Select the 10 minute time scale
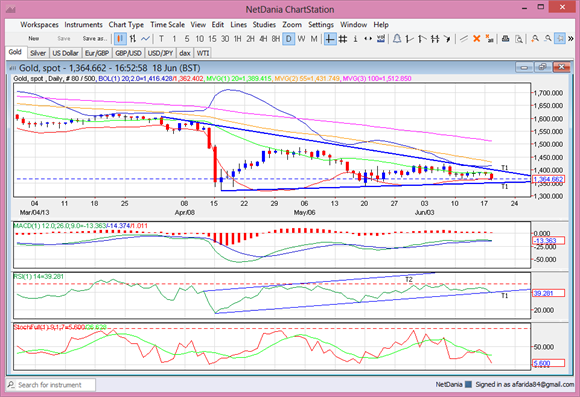The height and width of the screenshot is (397, 580). [x=199, y=38]
